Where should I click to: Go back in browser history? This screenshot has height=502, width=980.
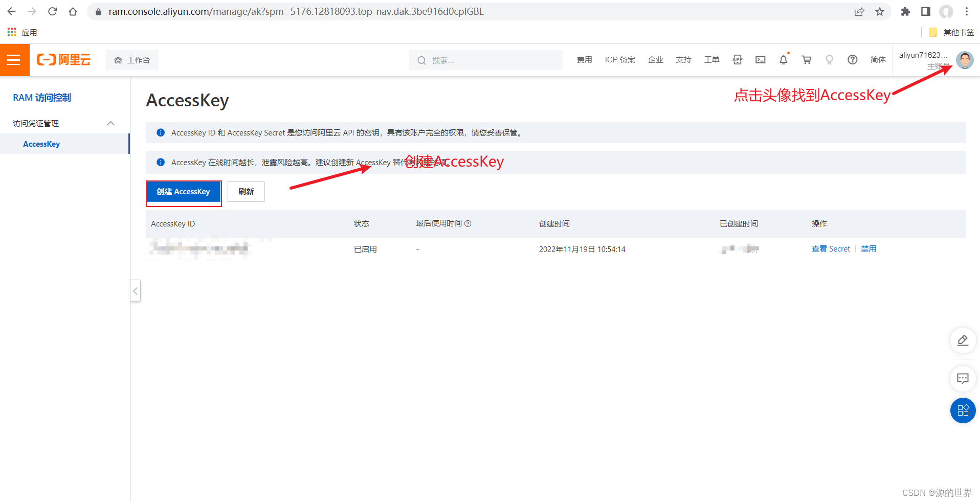(x=12, y=11)
